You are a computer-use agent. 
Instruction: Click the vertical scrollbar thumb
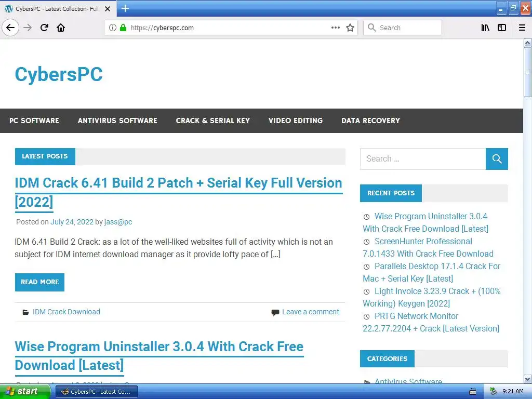tap(527, 72)
